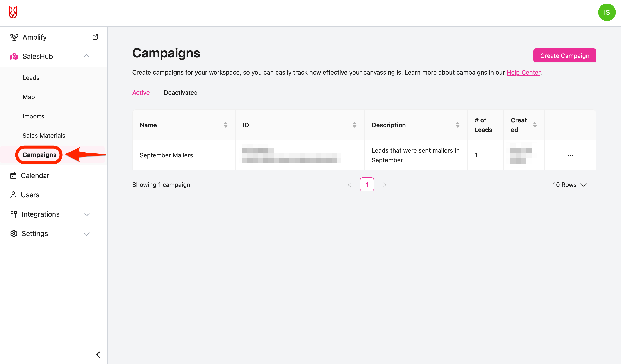
Task: Open the September Mailers more options menu
Action: [x=570, y=155]
